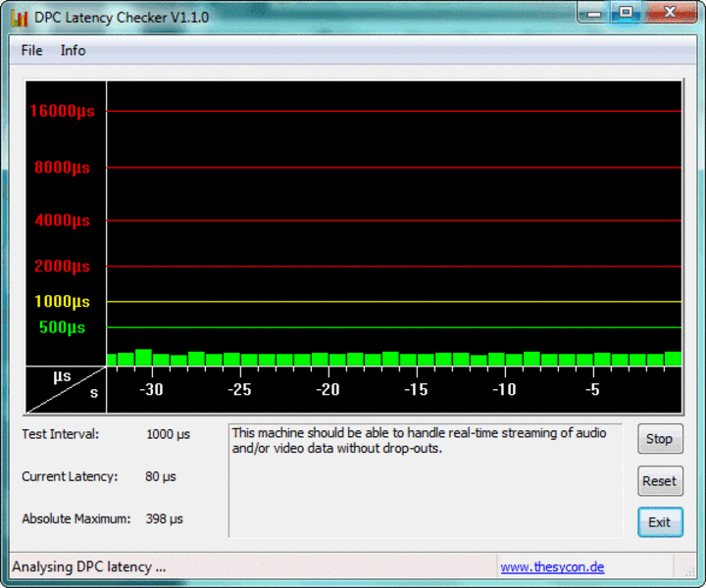Viewport: 706px width, 588px height.
Task: Open the www.thesycon.de link
Action: pos(552,566)
